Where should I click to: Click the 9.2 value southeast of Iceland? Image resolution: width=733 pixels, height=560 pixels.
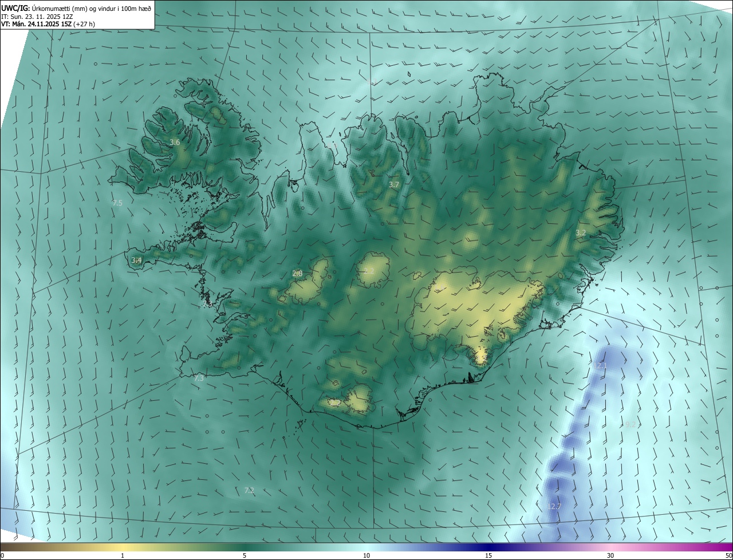click(x=630, y=424)
